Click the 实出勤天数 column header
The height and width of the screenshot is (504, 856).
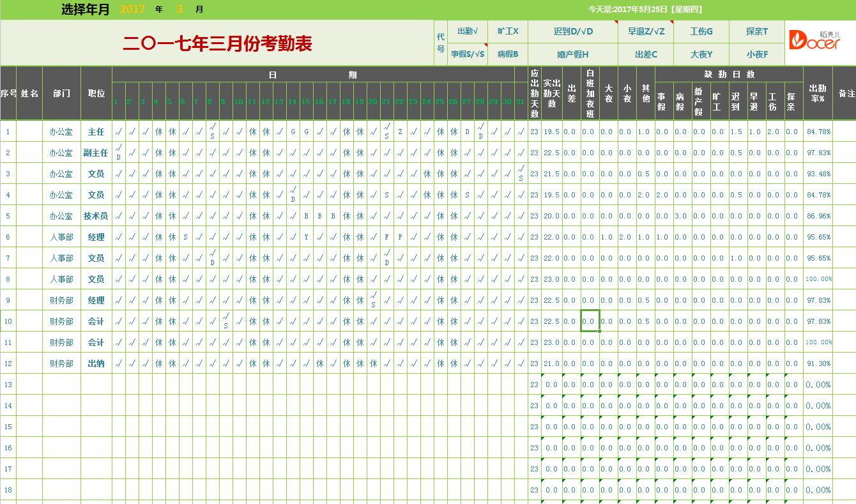pyautogui.click(x=552, y=93)
